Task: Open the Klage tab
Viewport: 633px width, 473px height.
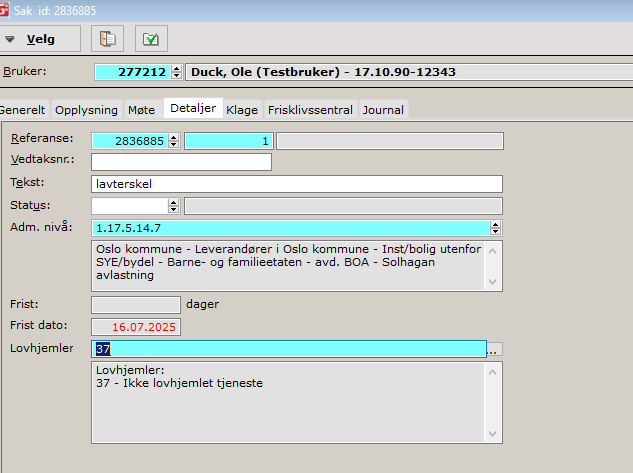Action: [242, 110]
